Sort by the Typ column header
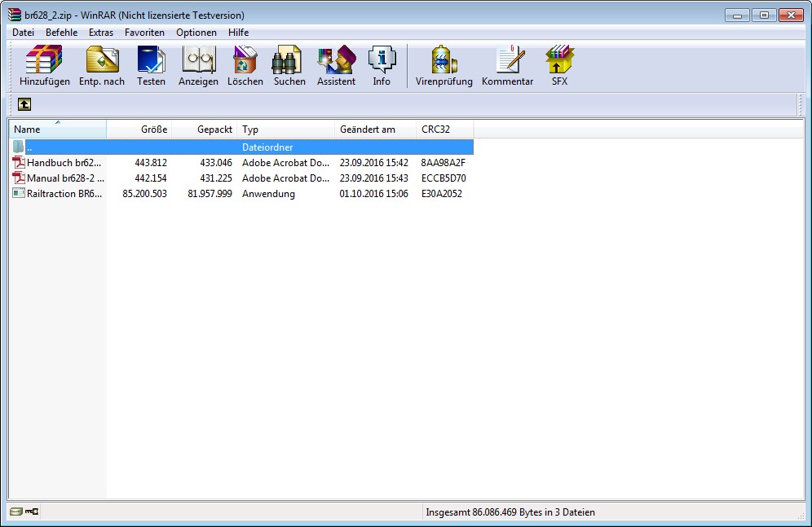Viewport: 812px width, 527px height. pyautogui.click(x=286, y=130)
